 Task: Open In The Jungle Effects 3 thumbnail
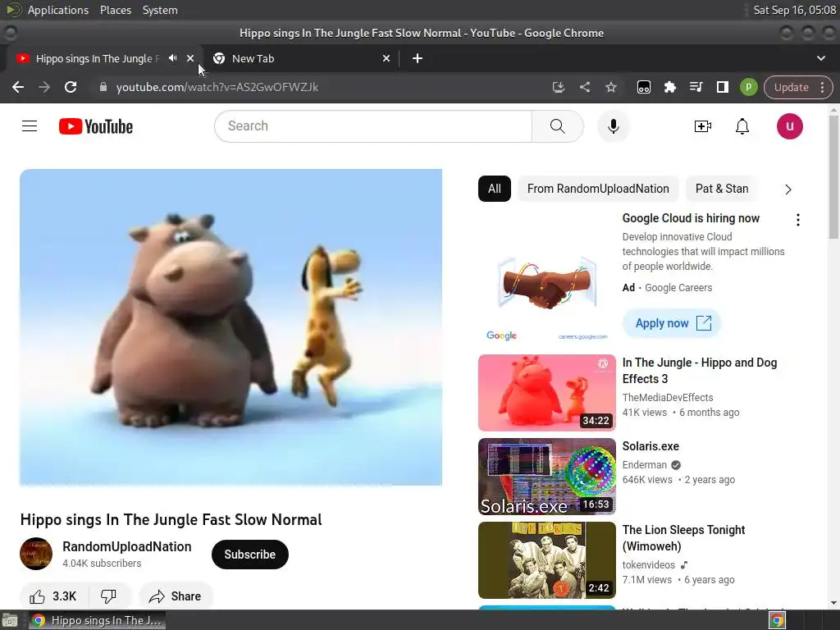547,393
